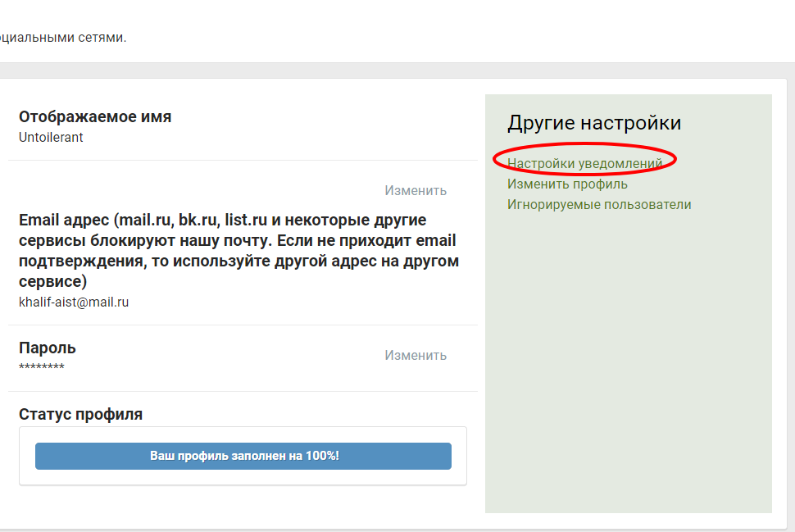Select the email khalif-aist@mail.ru text
Viewport: 795px width, 532px height.
74,302
